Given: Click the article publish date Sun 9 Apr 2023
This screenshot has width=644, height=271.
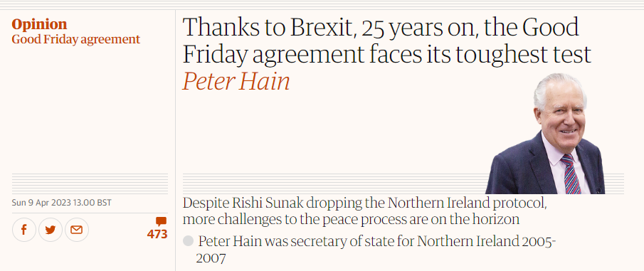Looking at the screenshot, I should (x=62, y=203).
